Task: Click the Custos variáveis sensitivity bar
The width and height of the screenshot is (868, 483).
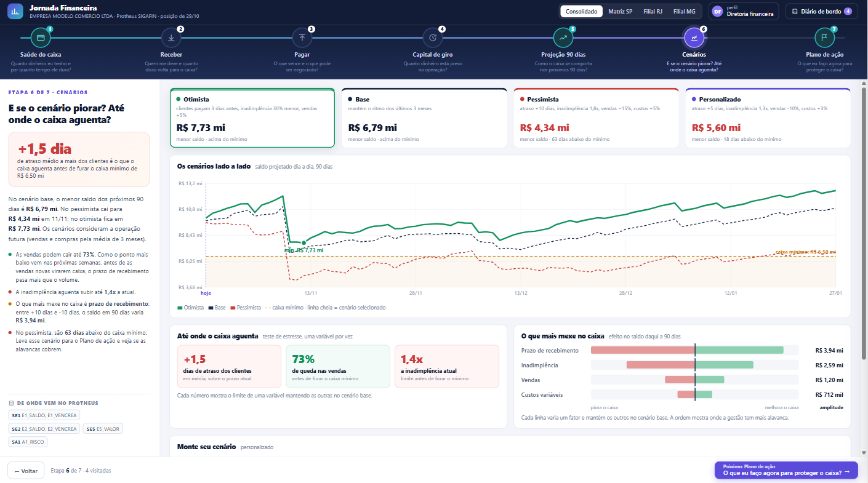Action: coord(695,394)
